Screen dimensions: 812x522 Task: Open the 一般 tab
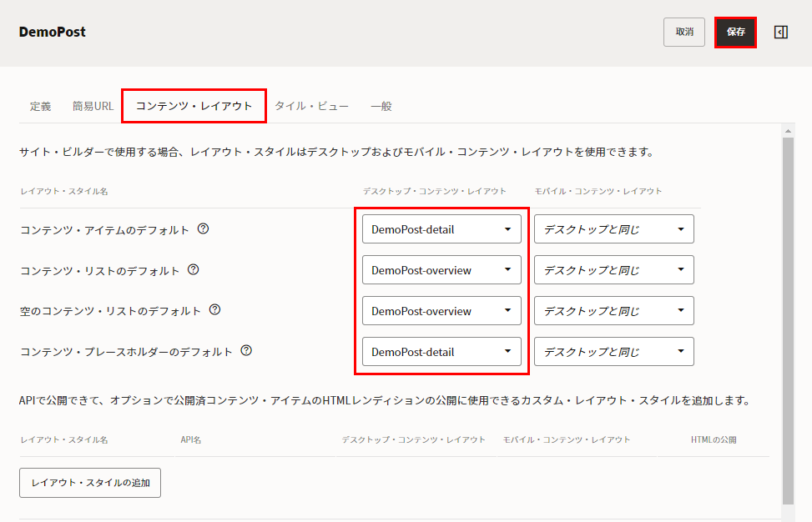381,106
